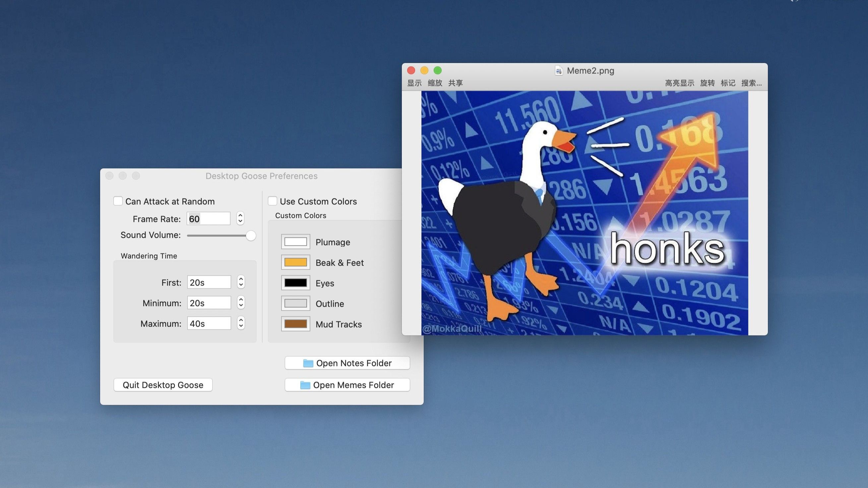Click the Minimum wandering time stepper
The image size is (868, 488).
click(241, 303)
